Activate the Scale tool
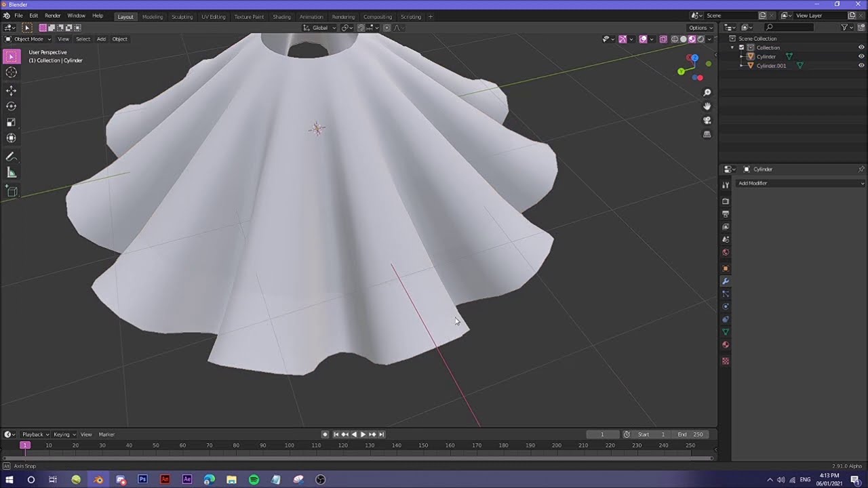868x488 pixels. point(12,122)
